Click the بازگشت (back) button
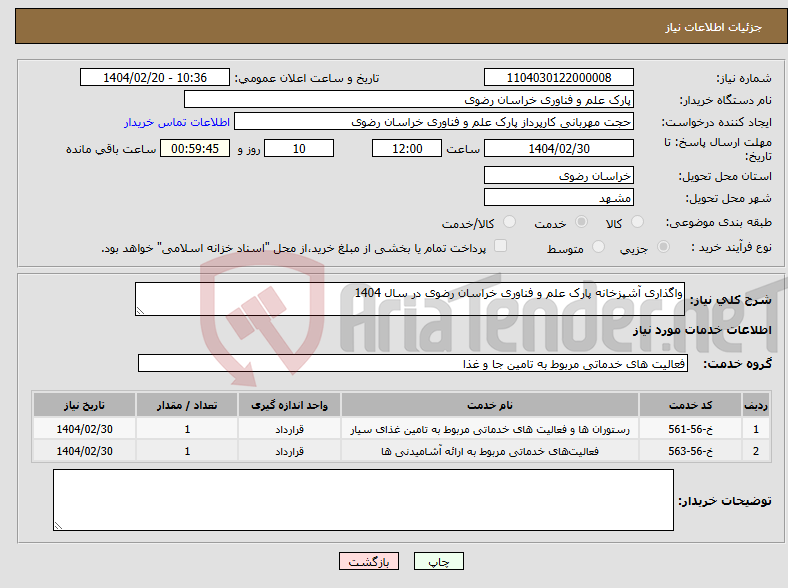Screen dimensions: 788x588 click(x=369, y=561)
